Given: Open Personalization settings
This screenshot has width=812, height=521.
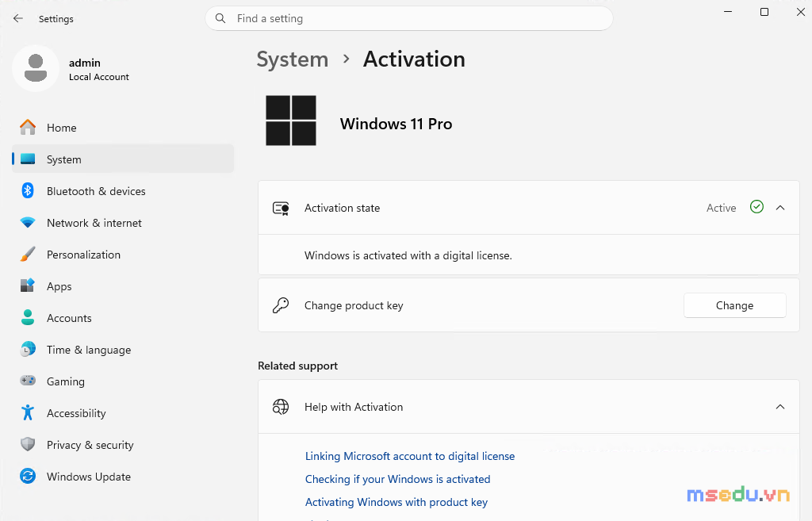Looking at the screenshot, I should coord(123,255).
